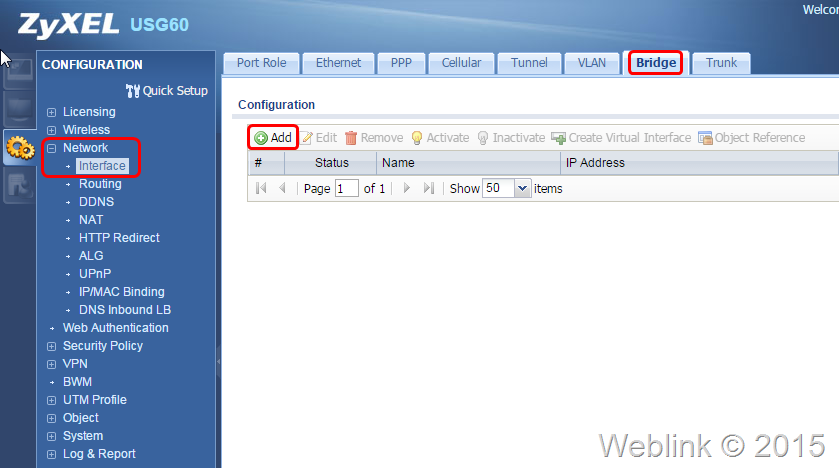Go to first page of the table
This screenshot has width=839, height=468.
click(x=261, y=188)
